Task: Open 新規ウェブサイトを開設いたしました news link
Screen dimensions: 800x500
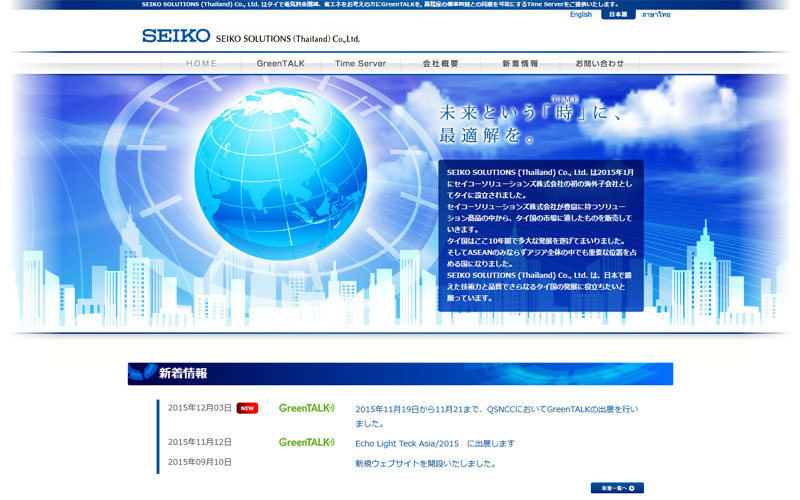Action: [425, 464]
